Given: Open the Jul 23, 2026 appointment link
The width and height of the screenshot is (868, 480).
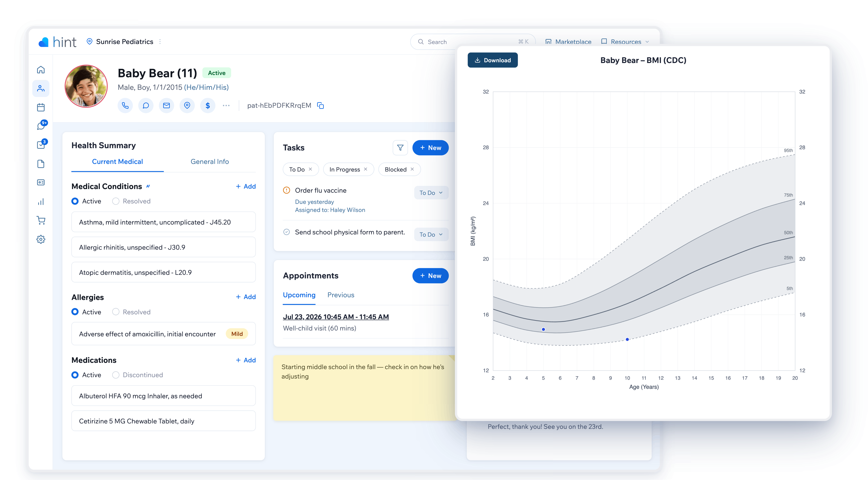Looking at the screenshot, I should pos(336,317).
